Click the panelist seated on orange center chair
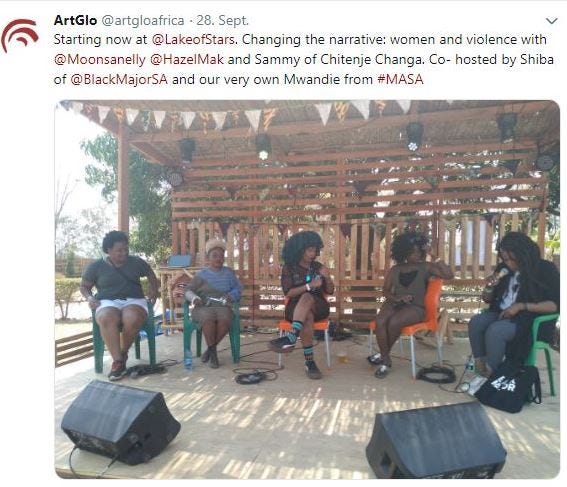 306,304
